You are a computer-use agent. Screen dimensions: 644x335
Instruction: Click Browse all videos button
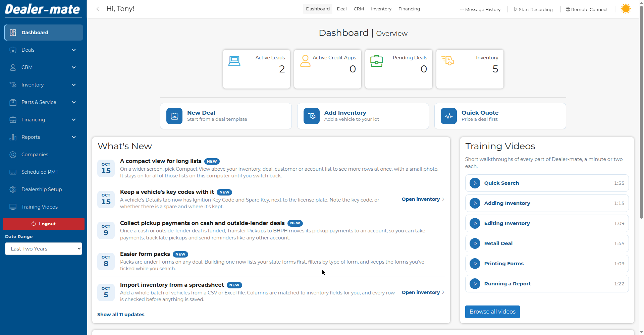tap(492, 312)
